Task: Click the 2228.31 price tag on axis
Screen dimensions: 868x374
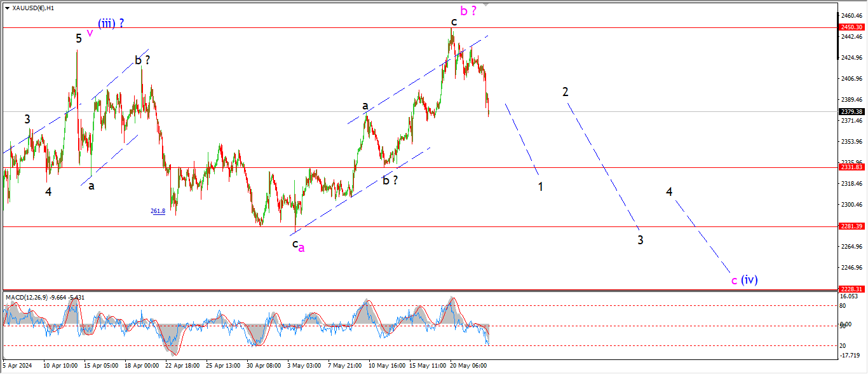Action: [850, 288]
